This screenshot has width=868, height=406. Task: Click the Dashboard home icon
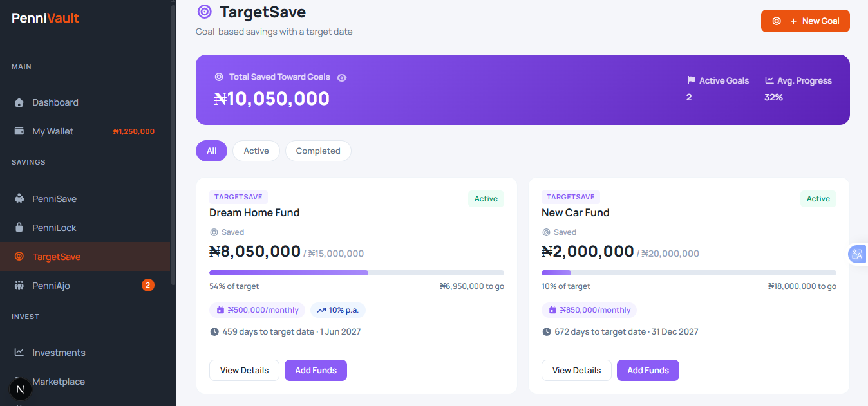[19, 102]
